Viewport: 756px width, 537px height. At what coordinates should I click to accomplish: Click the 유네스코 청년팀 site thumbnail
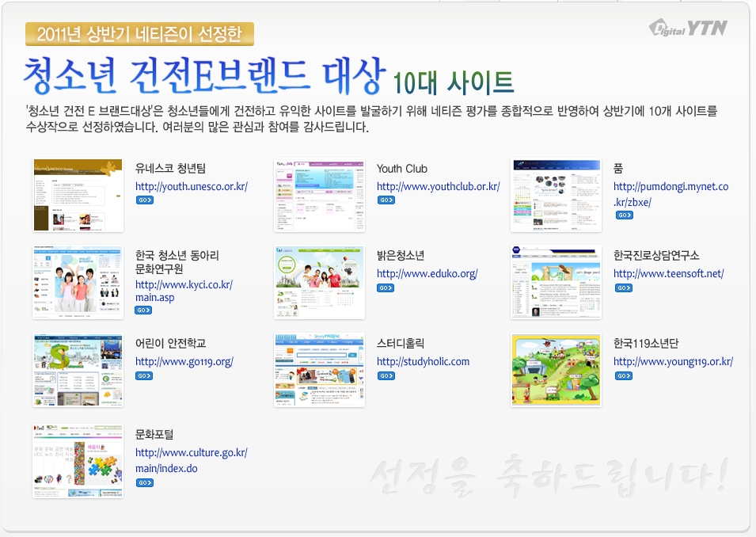78,195
